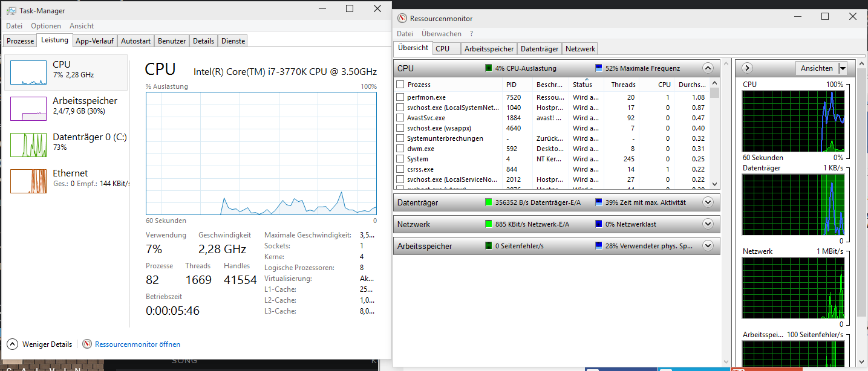The image size is (868, 371).
Task: Click the CPU % Auslastung graph area
Action: pos(261,153)
